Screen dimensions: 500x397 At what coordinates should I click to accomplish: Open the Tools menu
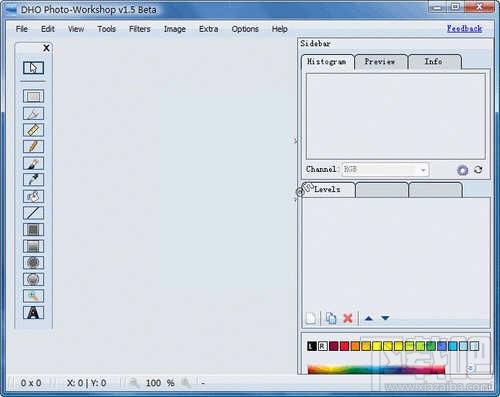[107, 29]
